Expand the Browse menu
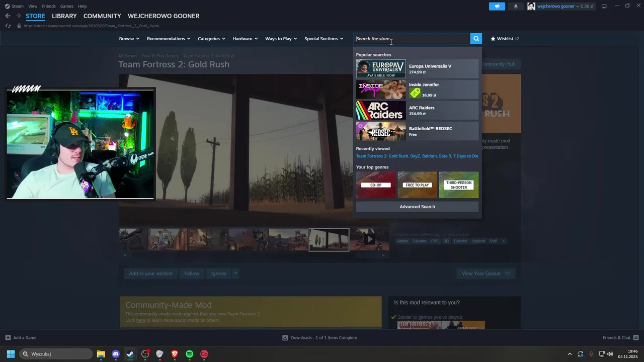The image size is (644, 362). point(129,39)
